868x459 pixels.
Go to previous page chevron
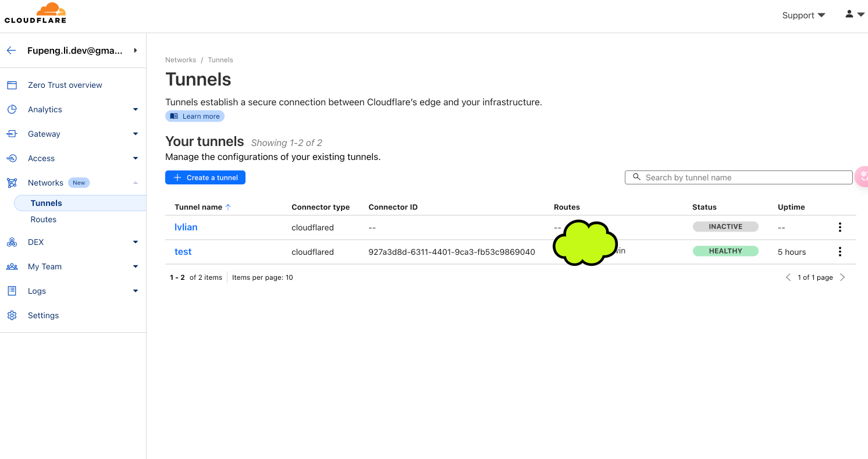click(x=788, y=277)
